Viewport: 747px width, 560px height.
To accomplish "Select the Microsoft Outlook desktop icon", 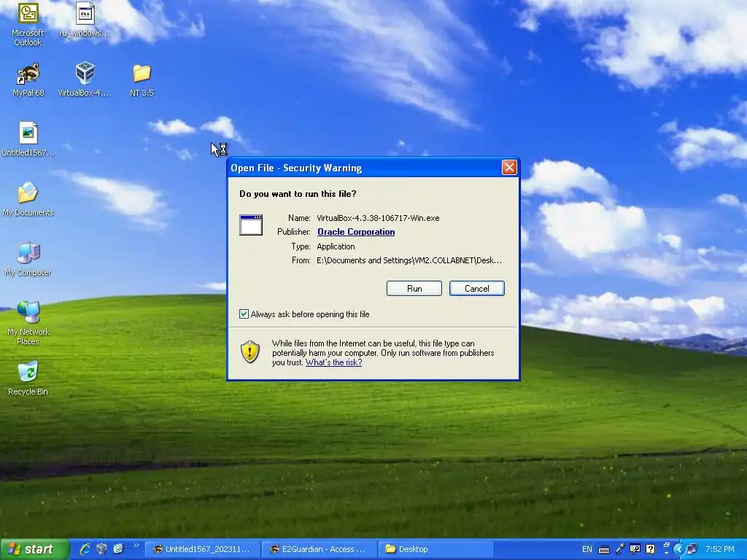I will coord(28,24).
